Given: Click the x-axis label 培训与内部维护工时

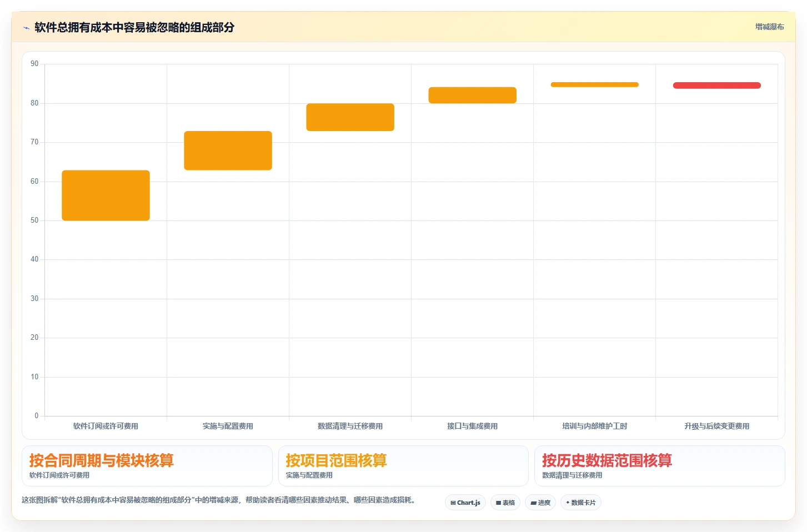Looking at the screenshot, I should point(594,426).
